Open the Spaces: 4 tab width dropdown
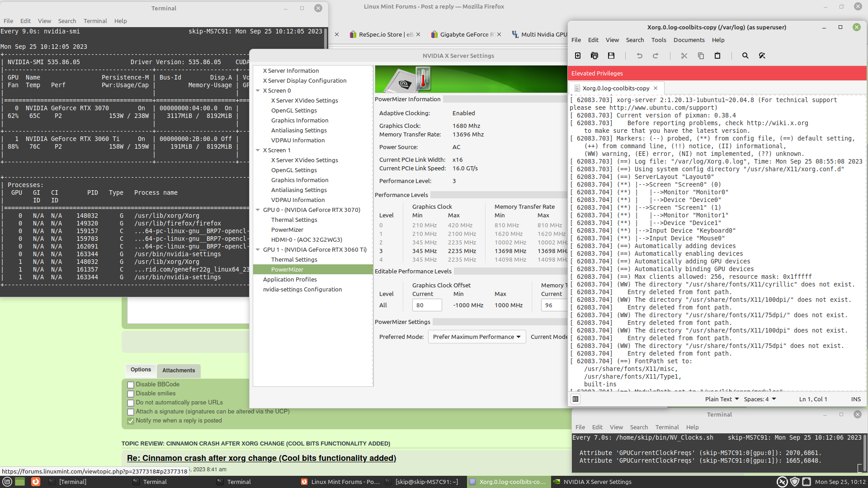Image resolution: width=868 pixels, height=488 pixels. pyautogui.click(x=760, y=399)
